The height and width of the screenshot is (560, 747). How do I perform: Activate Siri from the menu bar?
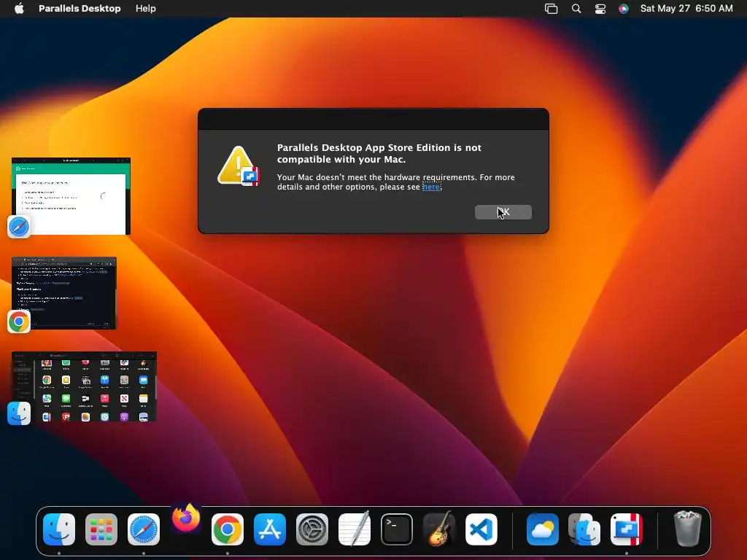pyautogui.click(x=624, y=9)
